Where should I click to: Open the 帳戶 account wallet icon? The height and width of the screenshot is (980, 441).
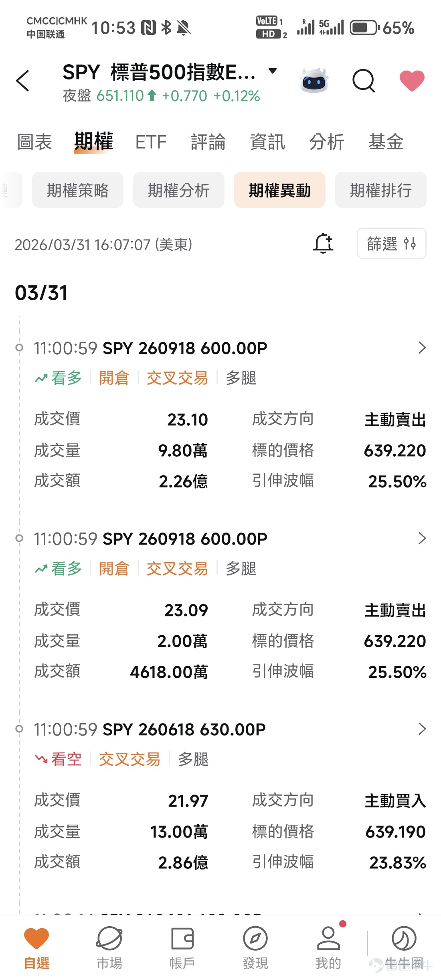pyautogui.click(x=182, y=938)
